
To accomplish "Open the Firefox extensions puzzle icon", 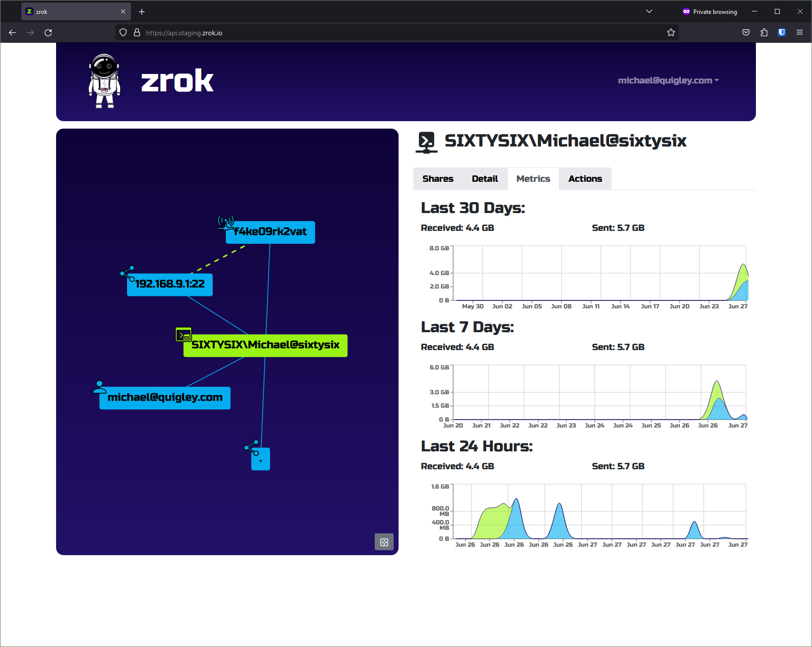I will coord(764,33).
